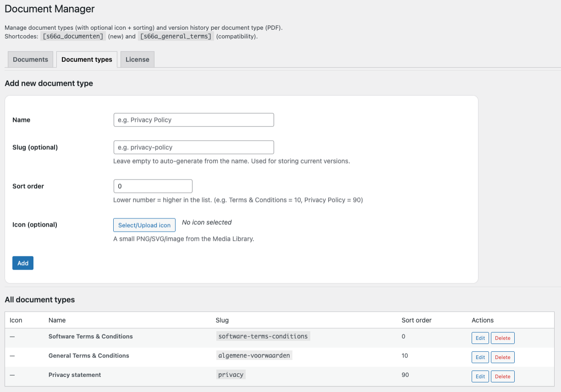Viewport: 561px width, 392px height.
Task: Select the privacy slug text
Action: tap(231, 374)
